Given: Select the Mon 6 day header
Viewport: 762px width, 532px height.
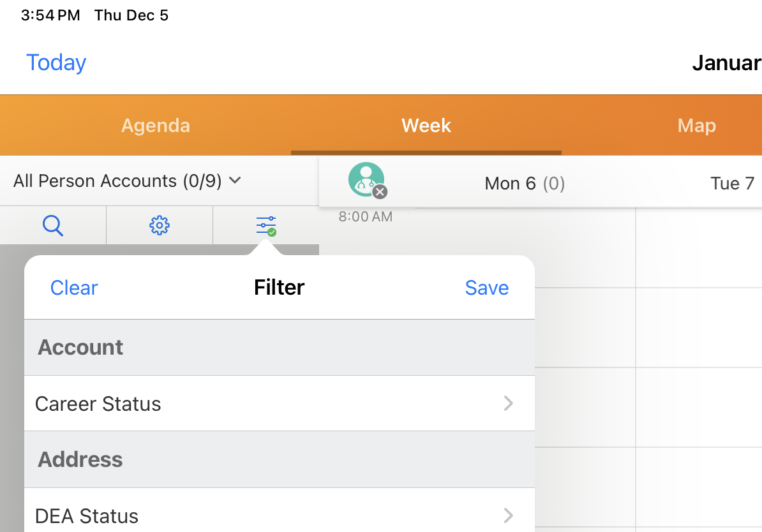Looking at the screenshot, I should (525, 184).
